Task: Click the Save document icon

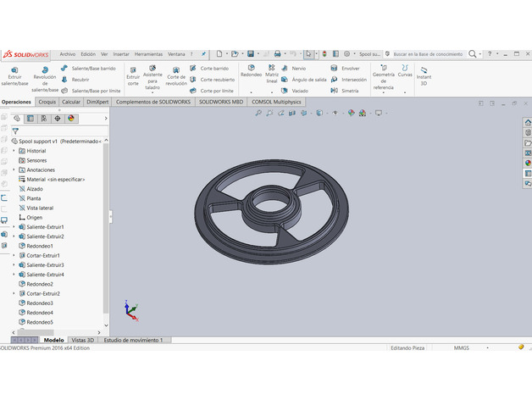Action: (251, 53)
